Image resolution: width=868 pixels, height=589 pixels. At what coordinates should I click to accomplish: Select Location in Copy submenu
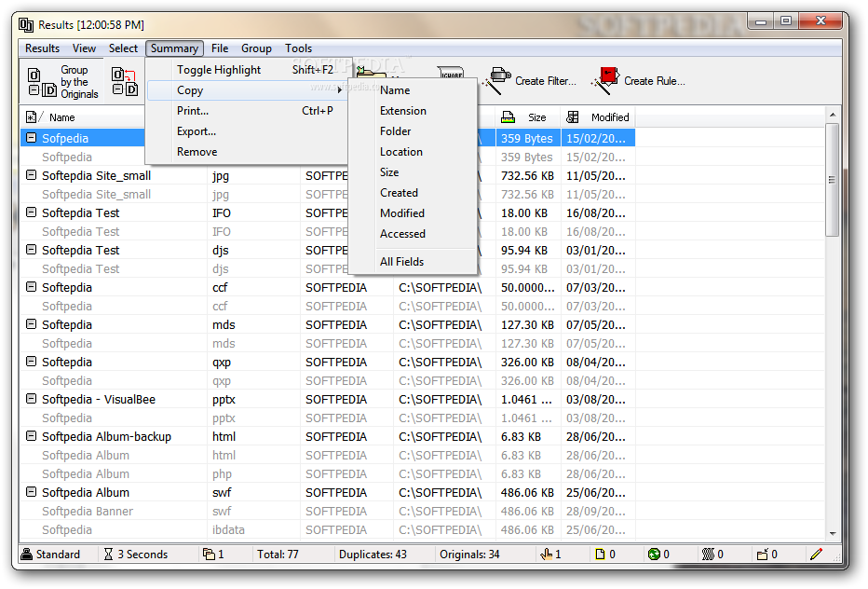pyautogui.click(x=413, y=152)
